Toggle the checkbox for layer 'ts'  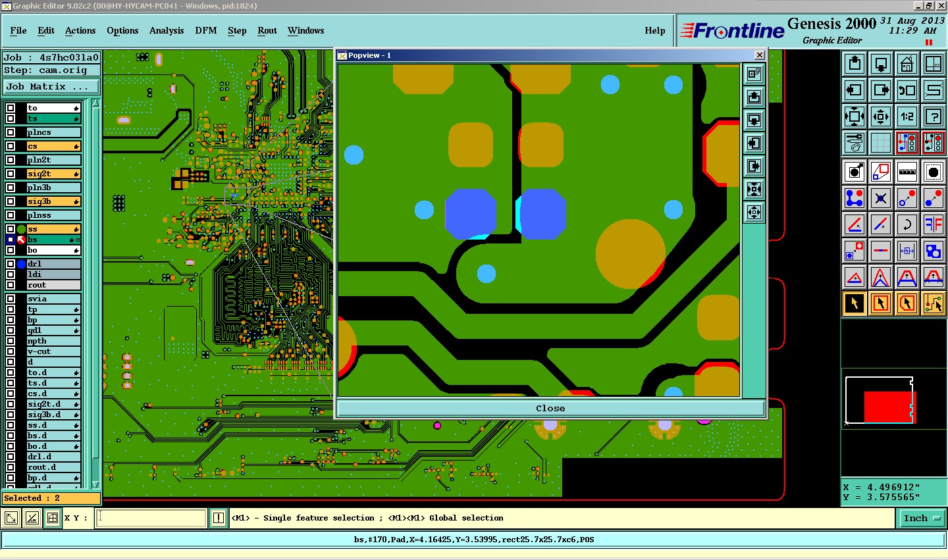(x=11, y=118)
